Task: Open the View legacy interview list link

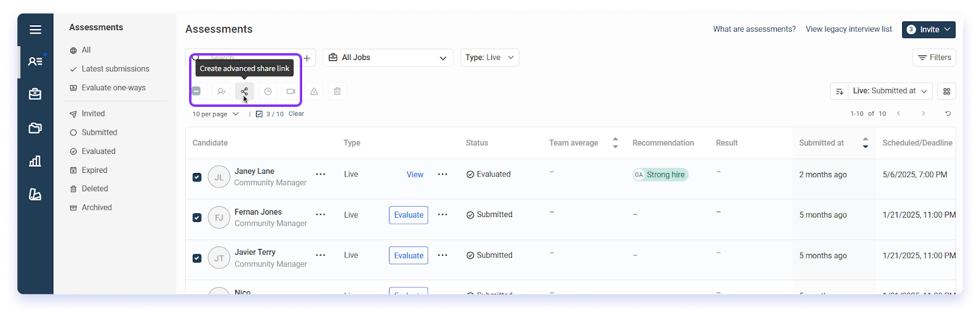Action: coord(848,29)
